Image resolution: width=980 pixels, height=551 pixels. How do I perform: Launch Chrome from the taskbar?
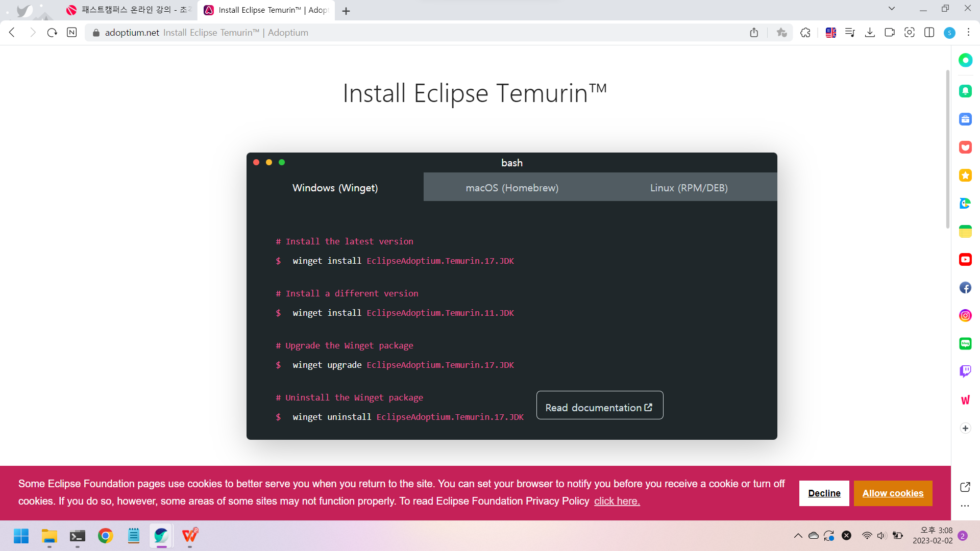pyautogui.click(x=105, y=536)
